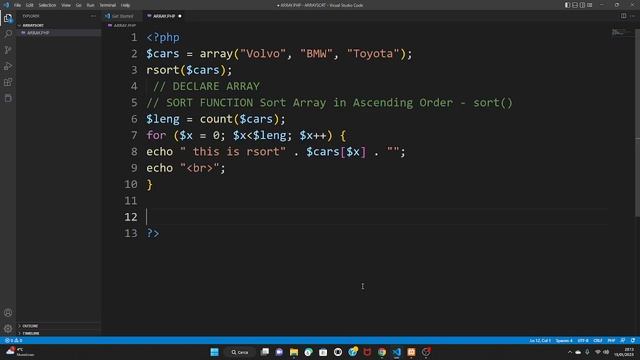Viewport: 640px width, 360px height.
Task: Open the Windows Start menu
Action: pos(214,352)
